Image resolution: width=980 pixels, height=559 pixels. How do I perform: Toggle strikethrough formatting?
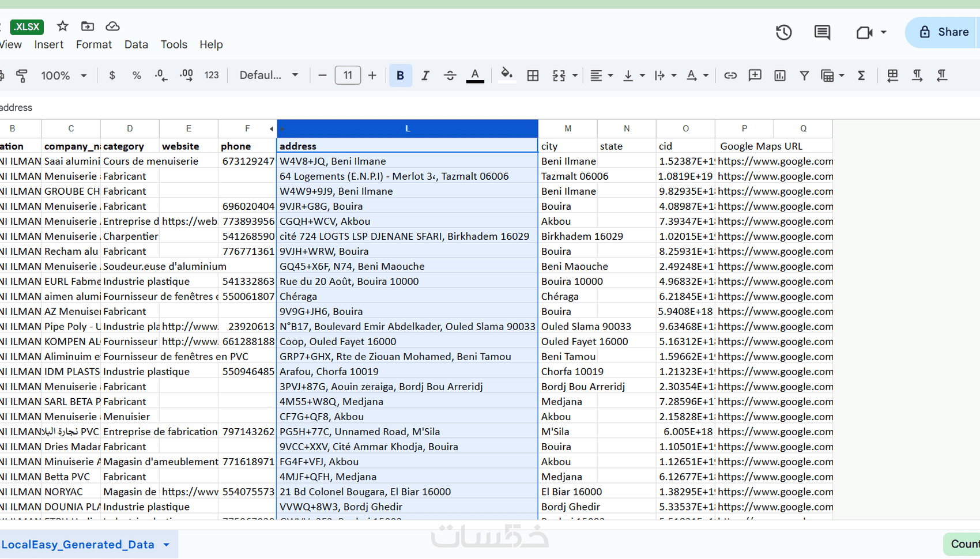[450, 75]
